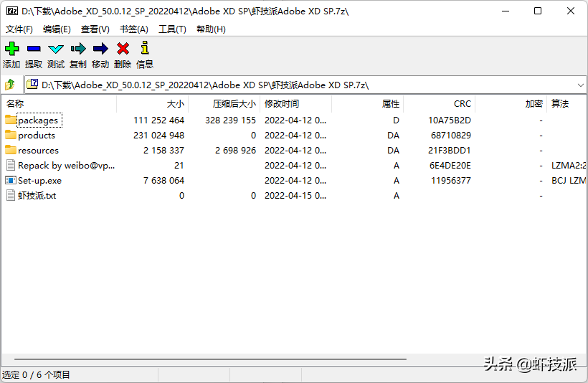Click BCJ LZM method of Set-up.exe row
The width and height of the screenshot is (588, 383).
click(569, 181)
